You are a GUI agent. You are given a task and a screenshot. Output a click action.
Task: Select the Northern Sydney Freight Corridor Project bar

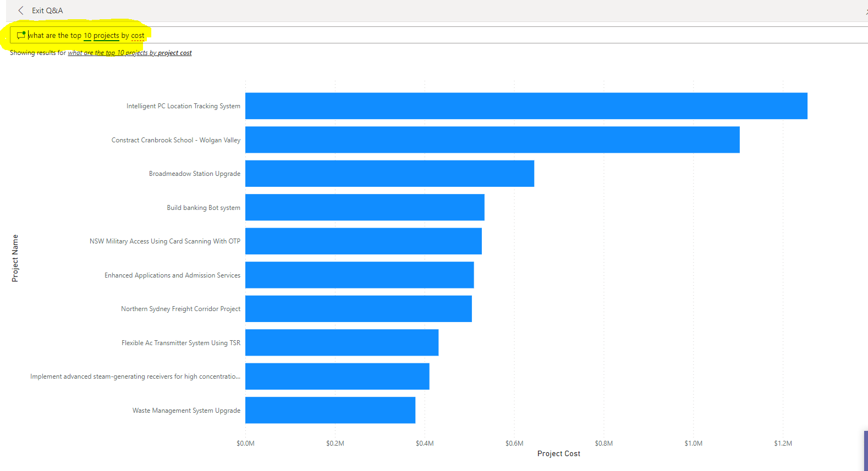359,309
